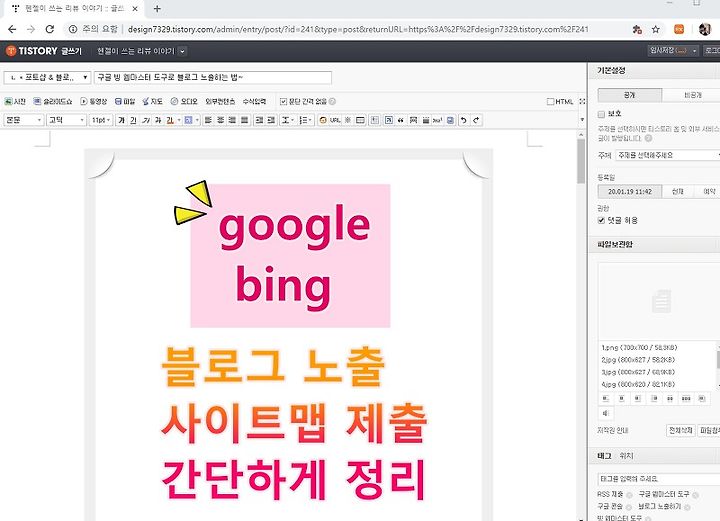The width and height of the screenshot is (720, 521).
Task: Open the 수식입력 formula input menu
Action: (254, 101)
